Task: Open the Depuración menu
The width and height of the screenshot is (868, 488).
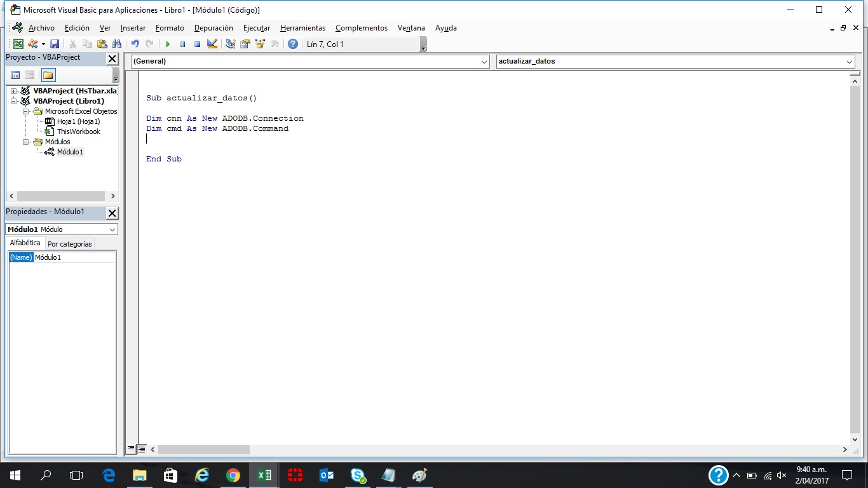Action: pos(214,28)
